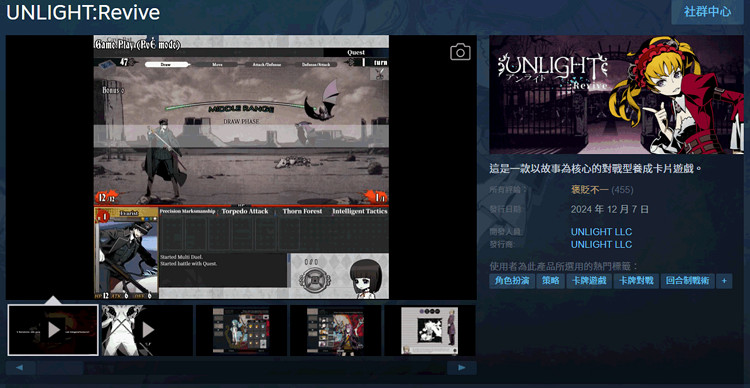Open the developer link UNLIGHT LLC
Viewport: 750px width, 388px height.
(601, 232)
